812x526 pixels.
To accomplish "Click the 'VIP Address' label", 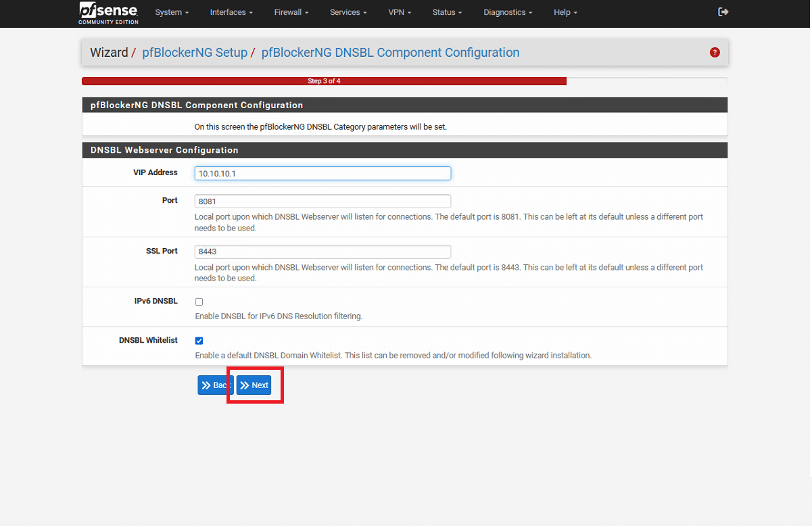I will [156, 172].
